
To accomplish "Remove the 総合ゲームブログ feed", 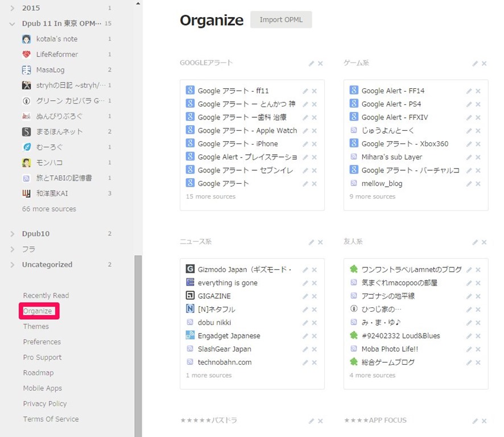I will click(x=478, y=362).
